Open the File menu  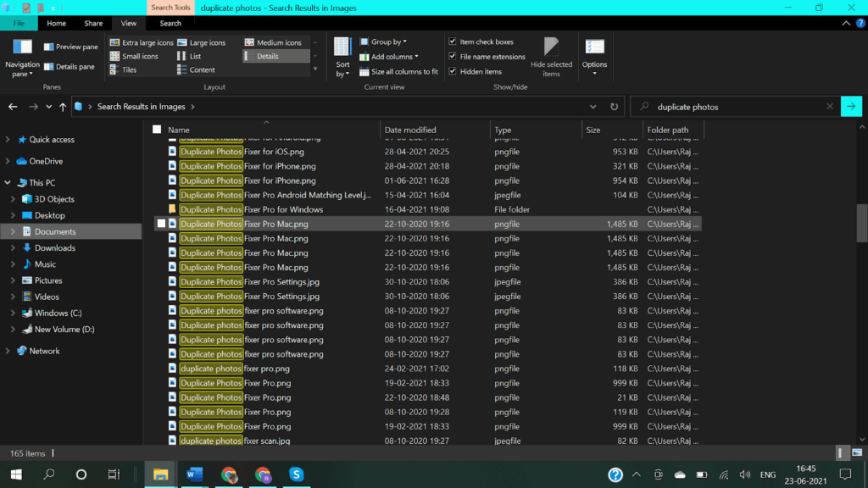(x=19, y=23)
